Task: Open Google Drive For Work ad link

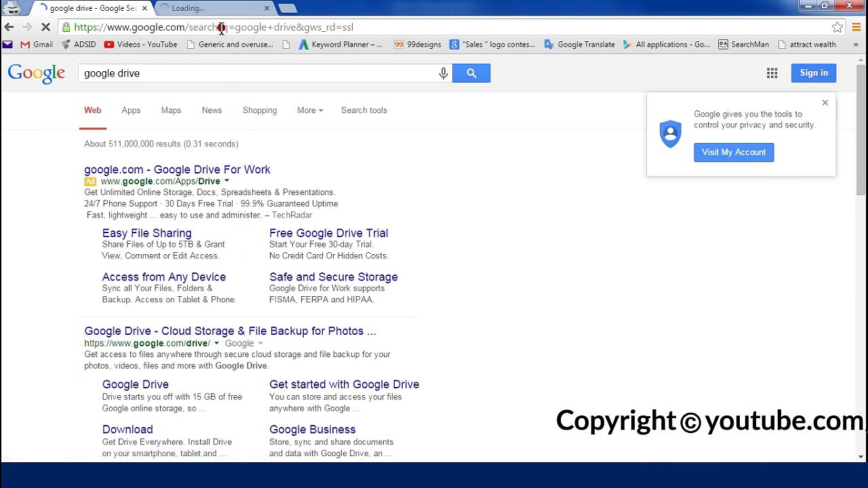Action: tap(177, 169)
